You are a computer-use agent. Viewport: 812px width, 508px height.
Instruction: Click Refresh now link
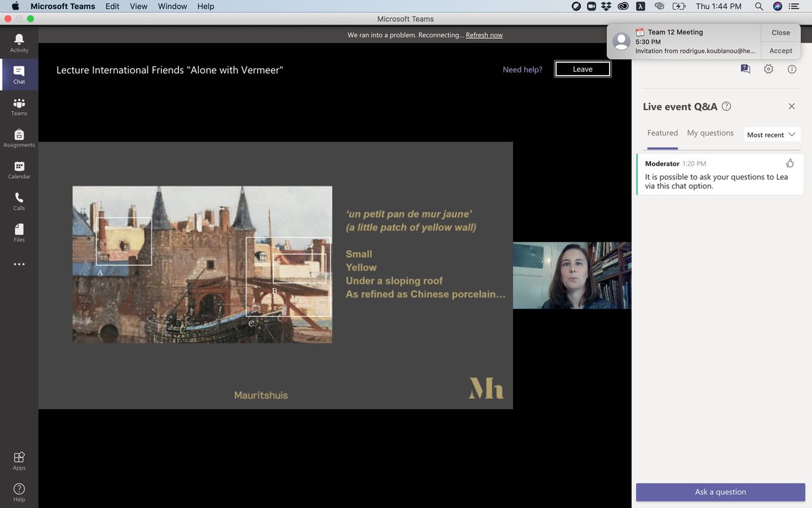(x=484, y=35)
